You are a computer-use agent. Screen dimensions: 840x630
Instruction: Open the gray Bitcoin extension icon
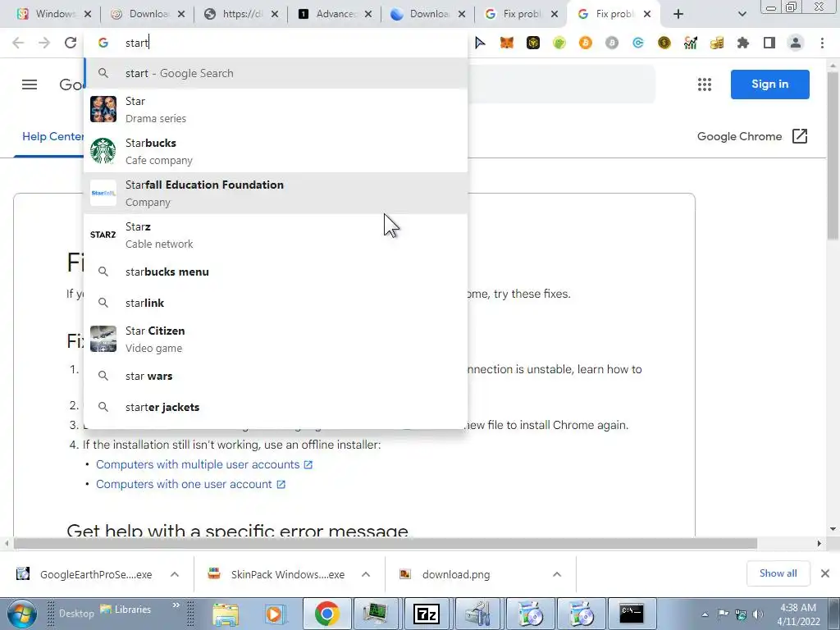pyautogui.click(x=612, y=43)
